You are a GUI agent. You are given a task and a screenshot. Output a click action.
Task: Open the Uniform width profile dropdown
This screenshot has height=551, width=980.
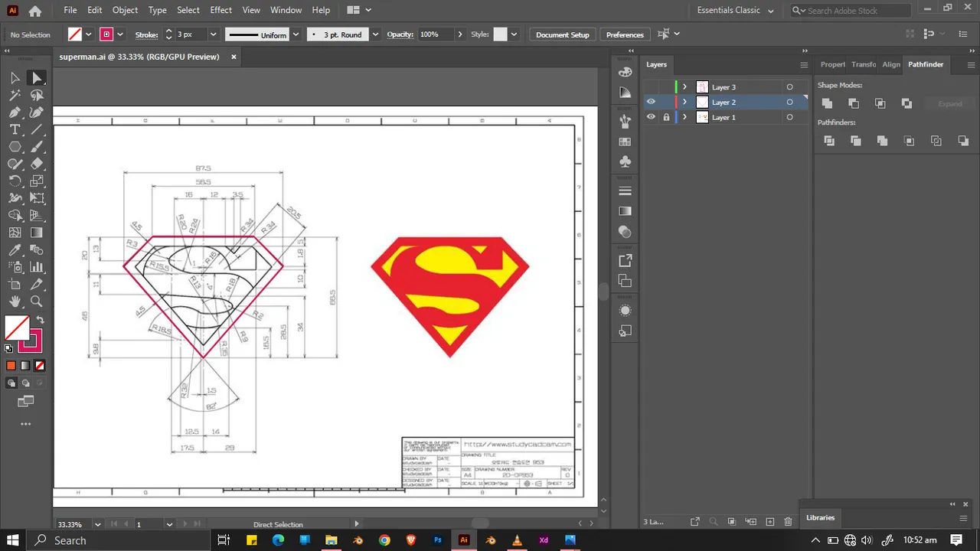296,34
